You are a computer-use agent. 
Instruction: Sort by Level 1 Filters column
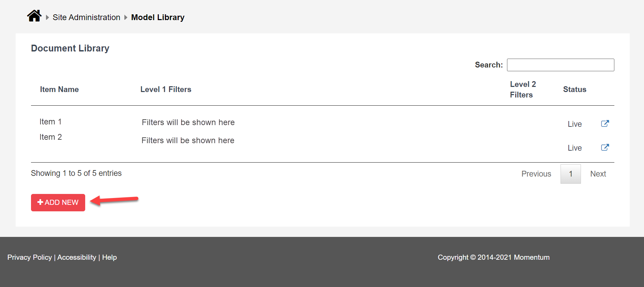coord(166,89)
